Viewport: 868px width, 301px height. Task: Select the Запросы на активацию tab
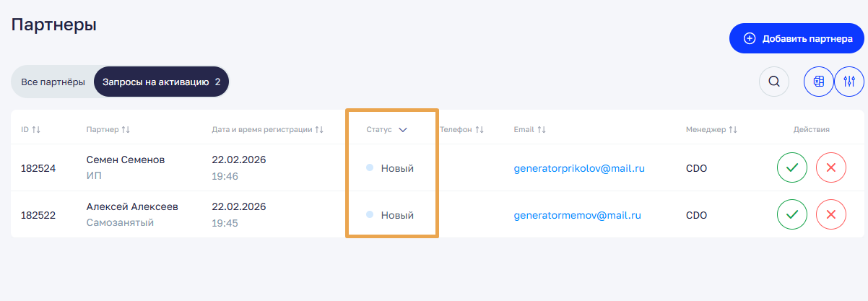click(161, 82)
